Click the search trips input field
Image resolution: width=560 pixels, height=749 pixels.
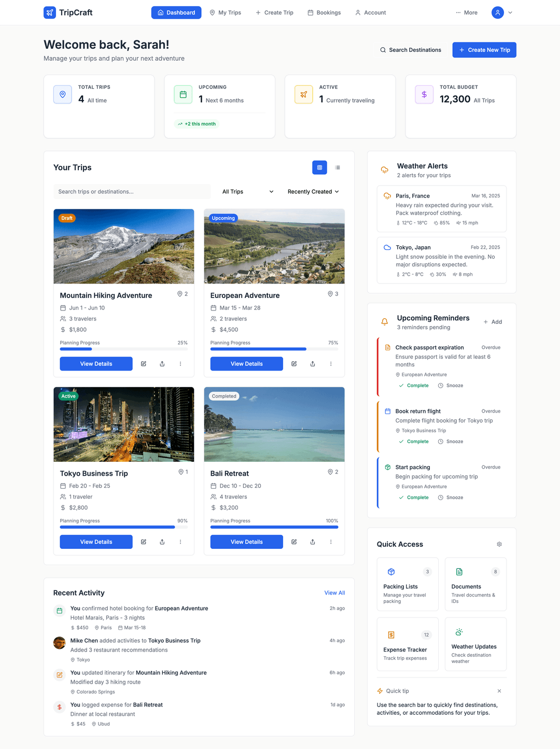pyautogui.click(x=131, y=191)
